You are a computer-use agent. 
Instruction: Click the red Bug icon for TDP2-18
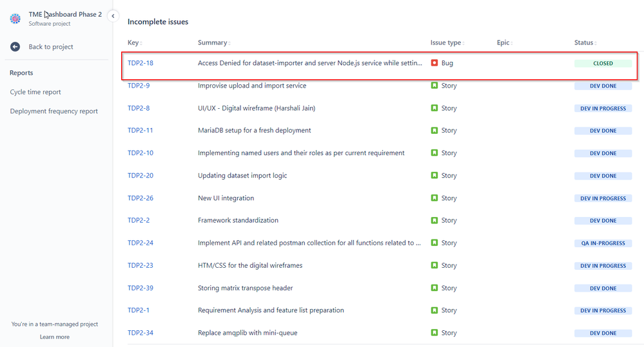pos(434,62)
